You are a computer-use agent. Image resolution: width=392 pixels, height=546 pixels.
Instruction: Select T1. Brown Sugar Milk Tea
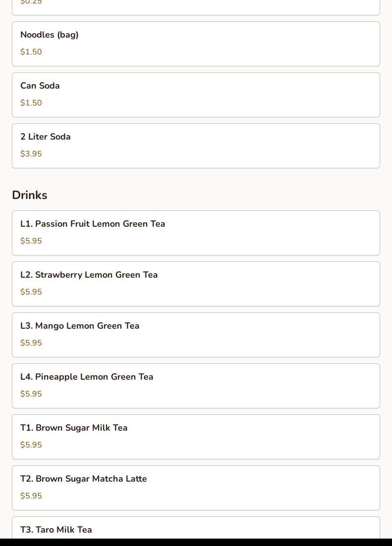[196, 437]
